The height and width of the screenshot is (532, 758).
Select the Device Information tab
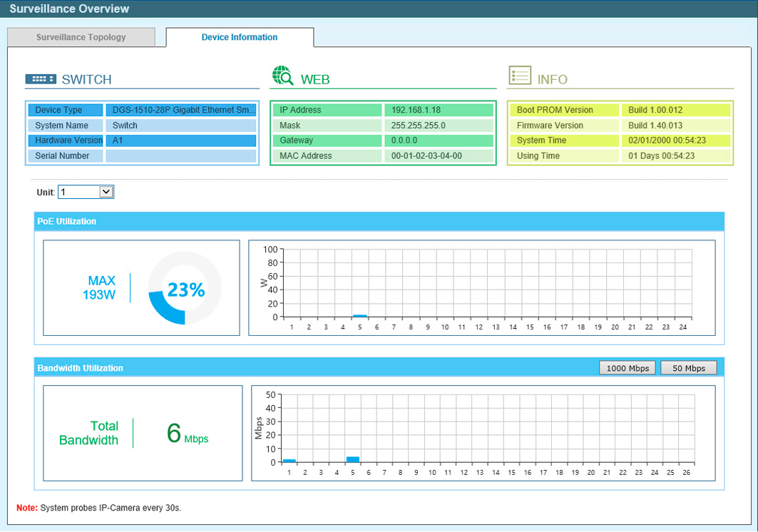coord(240,37)
